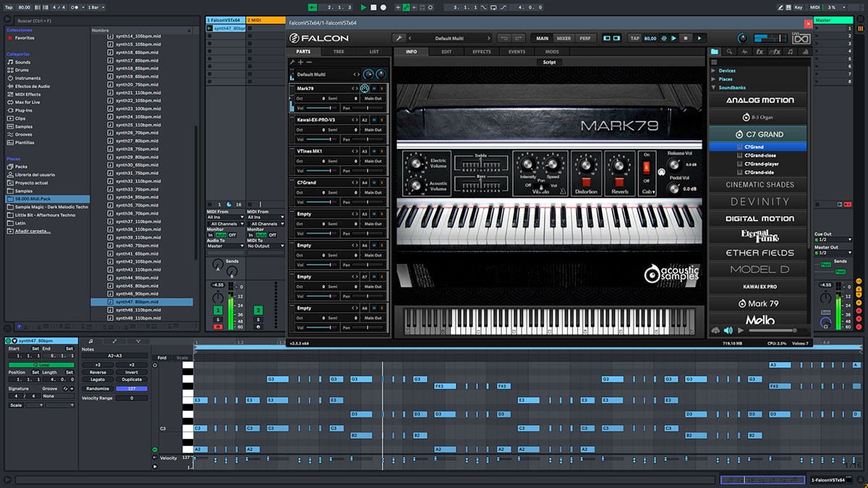Image resolution: width=868 pixels, height=488 pixels.
Task: Switch to the TREE tab
Action: [x=339, y=52]
